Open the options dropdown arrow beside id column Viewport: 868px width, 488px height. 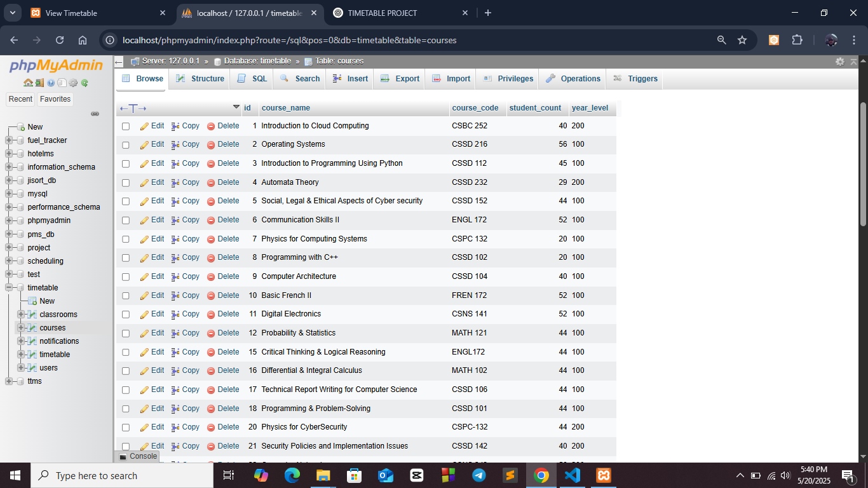click(236, 107)
